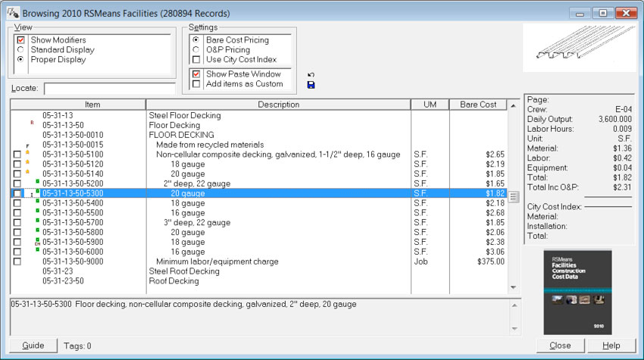
Task: Click the yellow icon on row 05-31-13-50-5120
Action: point(27,162)
